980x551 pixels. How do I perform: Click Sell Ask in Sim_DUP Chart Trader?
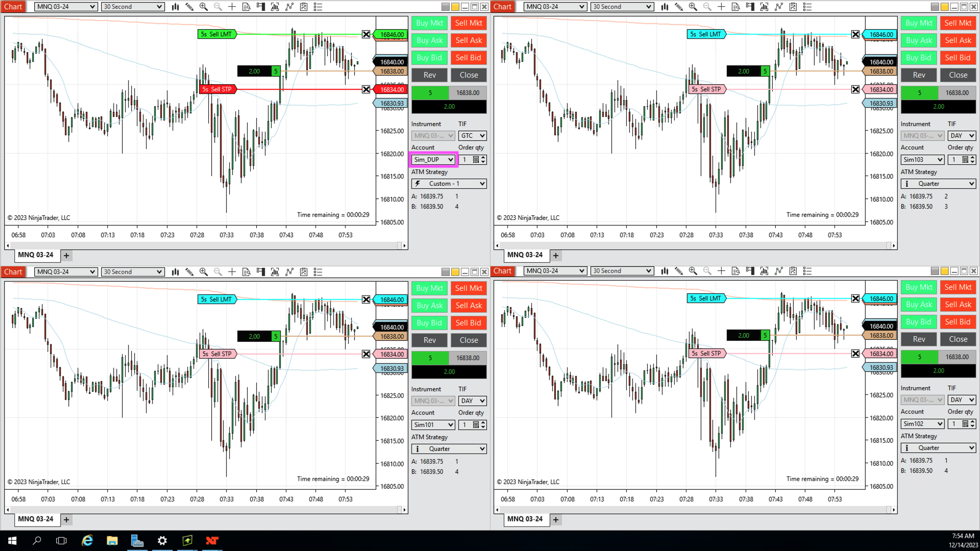(469, 40)
